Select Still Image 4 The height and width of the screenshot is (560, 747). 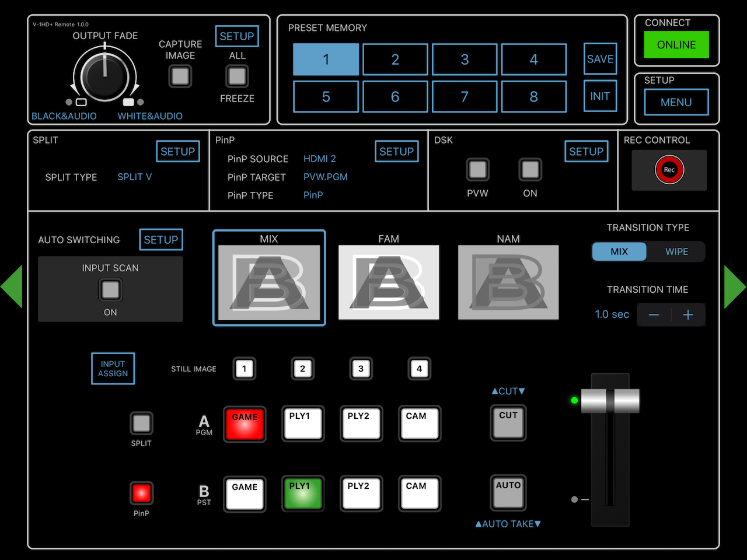coord(419,369)
